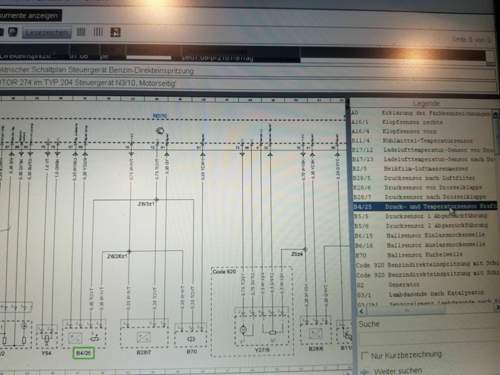Select the B70 Hallsensor Kurbelwelle legend entry
Screen dimensions: 500x375
(x=423, y=255)
